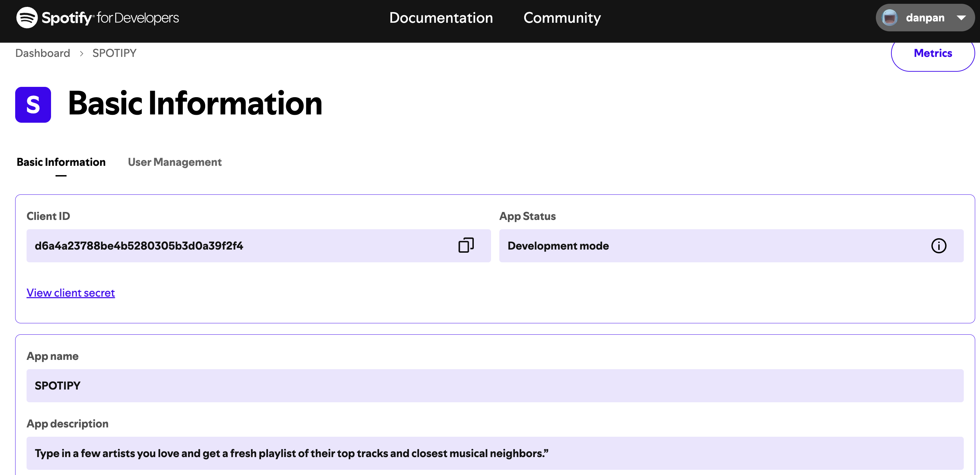Image resolution: width=980 pixels, height=475 pixels.
Task: Click View client secret link
Action: (x=70, y=292)
